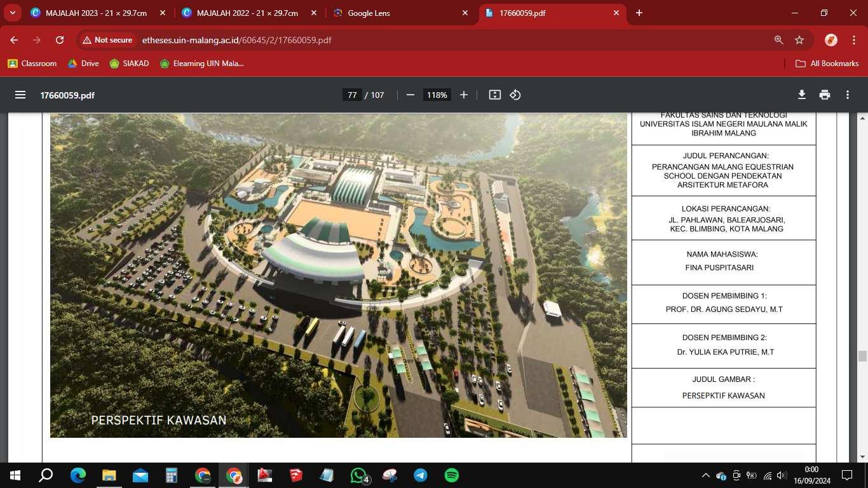Open the Chrome profile avatar
868x488 pixels.
(831, 40)
